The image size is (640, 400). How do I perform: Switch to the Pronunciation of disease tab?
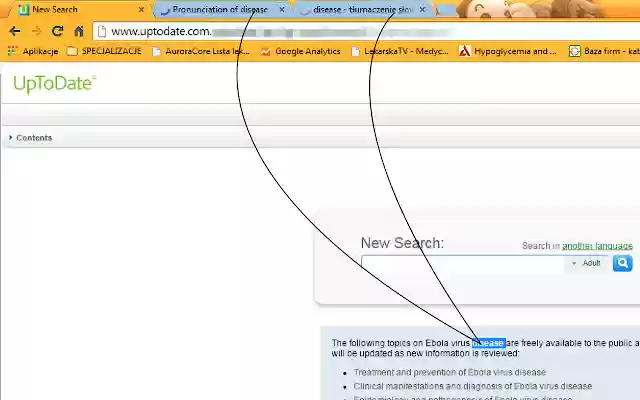pyautogui.click(x=220, y=9)
